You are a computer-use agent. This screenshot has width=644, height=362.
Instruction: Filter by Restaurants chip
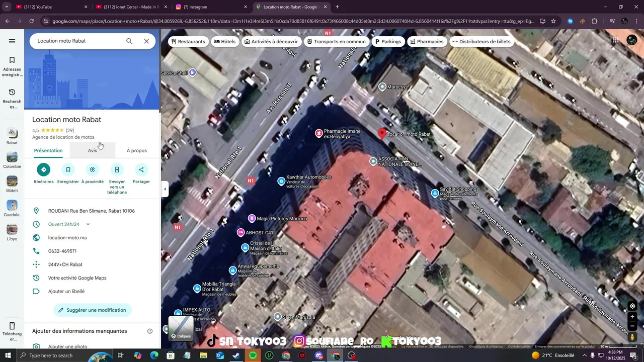(x=188, y=42)
